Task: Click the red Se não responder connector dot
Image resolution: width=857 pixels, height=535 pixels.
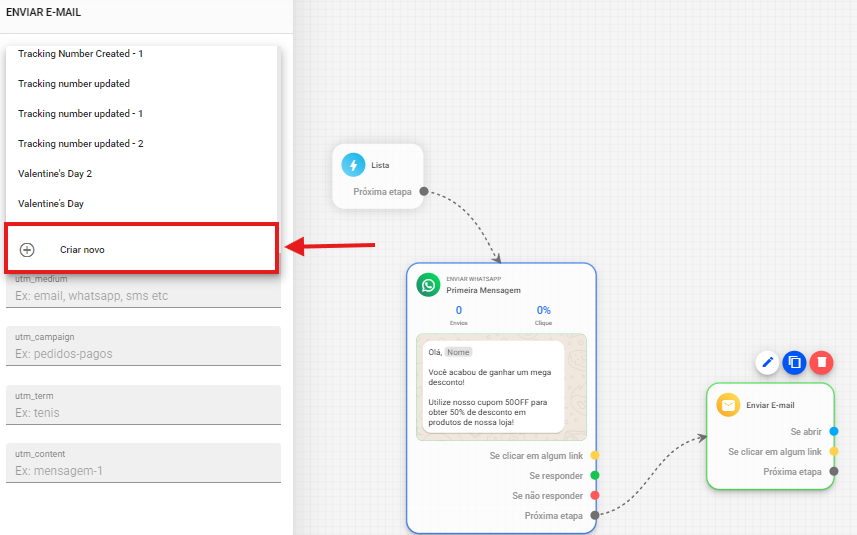Action: coord(594,495)
